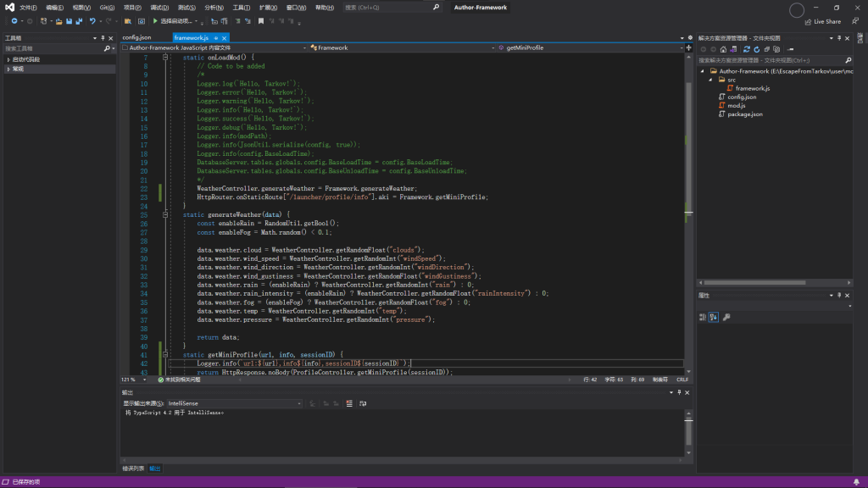Collapse the src folder node
Image resolution: width=868 pixels, height=488 pixels.
(711, 80)
